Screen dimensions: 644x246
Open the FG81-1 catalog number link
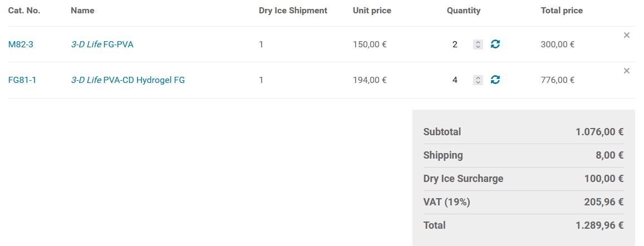pyautogui.click(x=22, y=80)
